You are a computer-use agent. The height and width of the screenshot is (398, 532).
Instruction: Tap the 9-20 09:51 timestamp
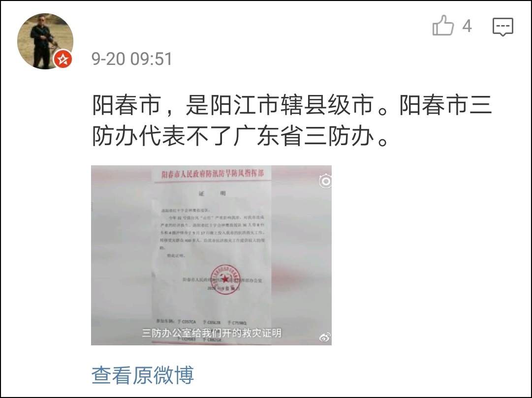[132, 59]
